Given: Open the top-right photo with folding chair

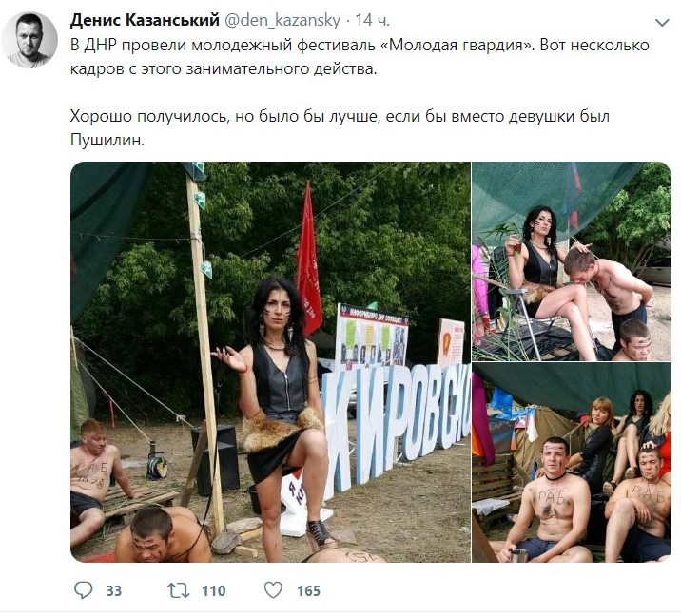Looking at the screenshot, I should (x=572, y=261).
